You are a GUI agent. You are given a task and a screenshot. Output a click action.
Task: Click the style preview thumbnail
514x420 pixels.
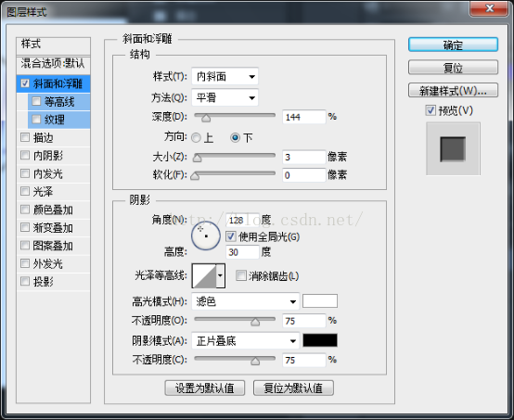453,148
